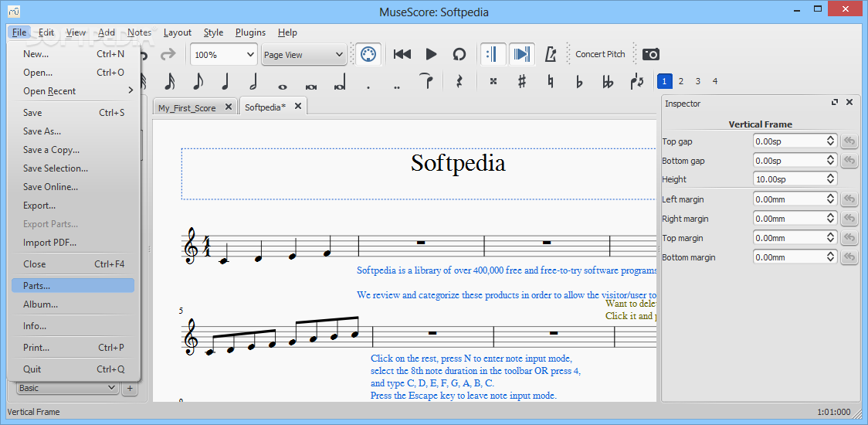Adjust the Height stepper arrows

pos(830,179)
